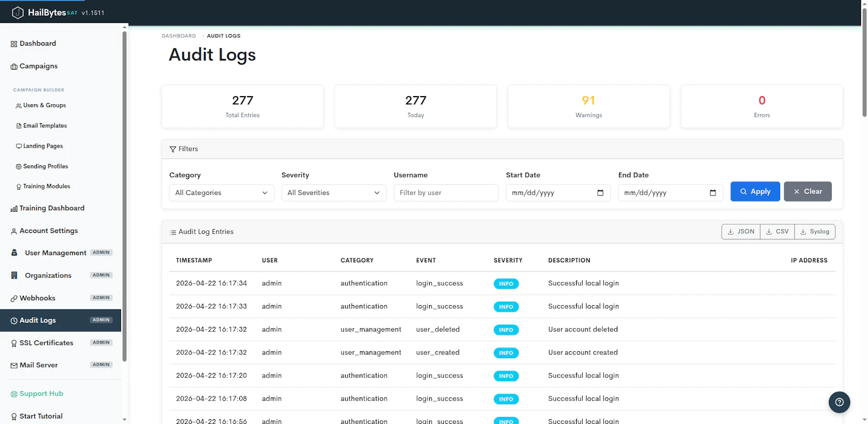Click the floating help question mark button

pos(839,402)
